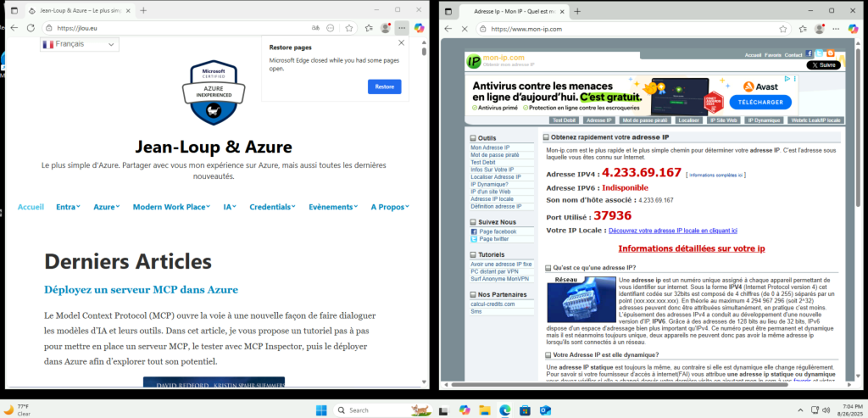Open a new tab in jlou.eu window

(x=143, y=10)
